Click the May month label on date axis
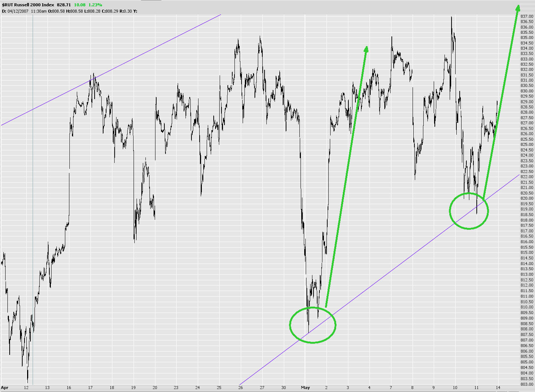Image resolution: width=535 pixels, height=392 pixels. pos(305,388)
